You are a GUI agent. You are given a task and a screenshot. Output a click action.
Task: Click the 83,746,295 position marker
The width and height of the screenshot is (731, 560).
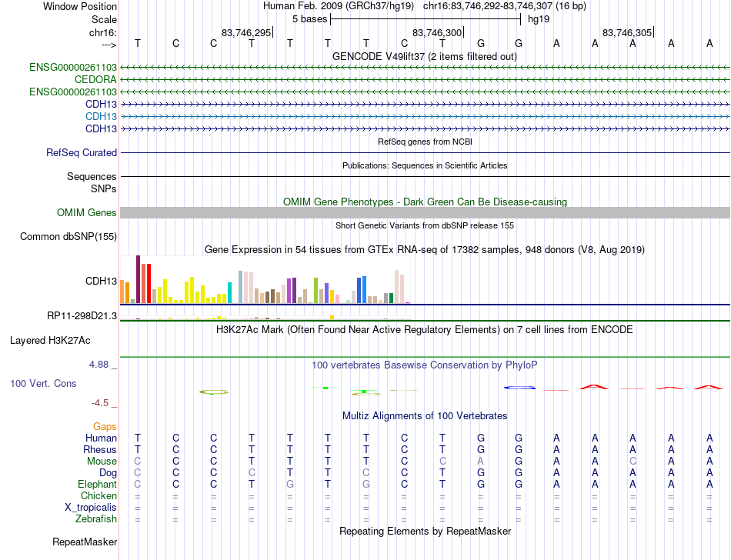(x=247, y=32)
